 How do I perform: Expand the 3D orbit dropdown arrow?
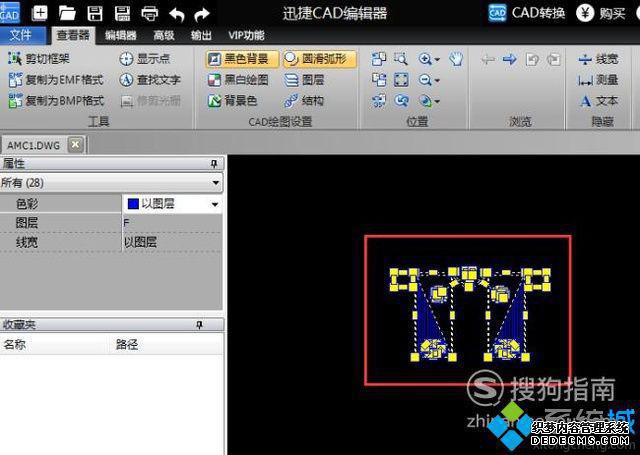click(437, 101)
